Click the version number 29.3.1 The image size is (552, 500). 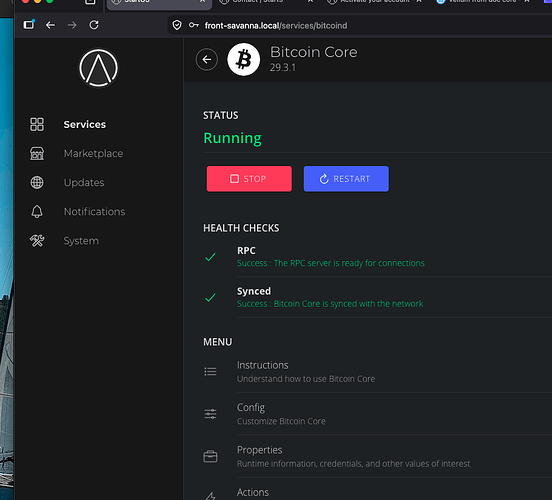point(283,68)
